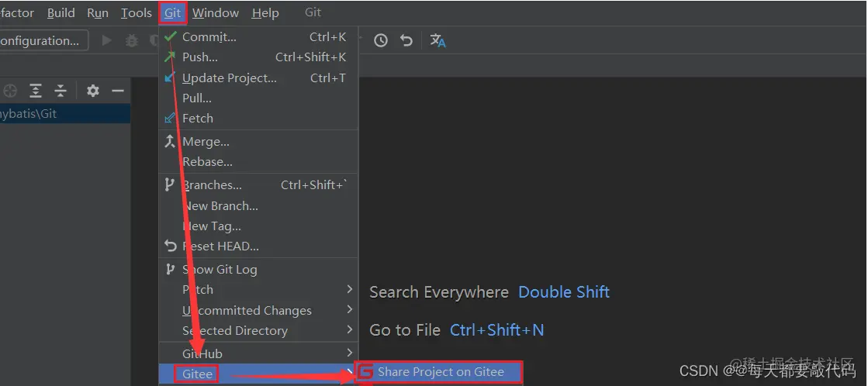The width and height of the screenshot is (868, 386).
Task: Select the mybatis\Git project row
Action: [x=64, y=113]
